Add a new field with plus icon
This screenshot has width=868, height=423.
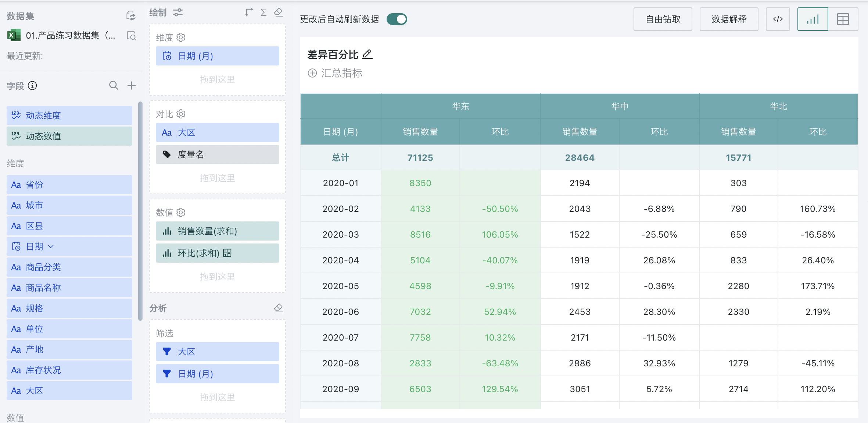132,86
